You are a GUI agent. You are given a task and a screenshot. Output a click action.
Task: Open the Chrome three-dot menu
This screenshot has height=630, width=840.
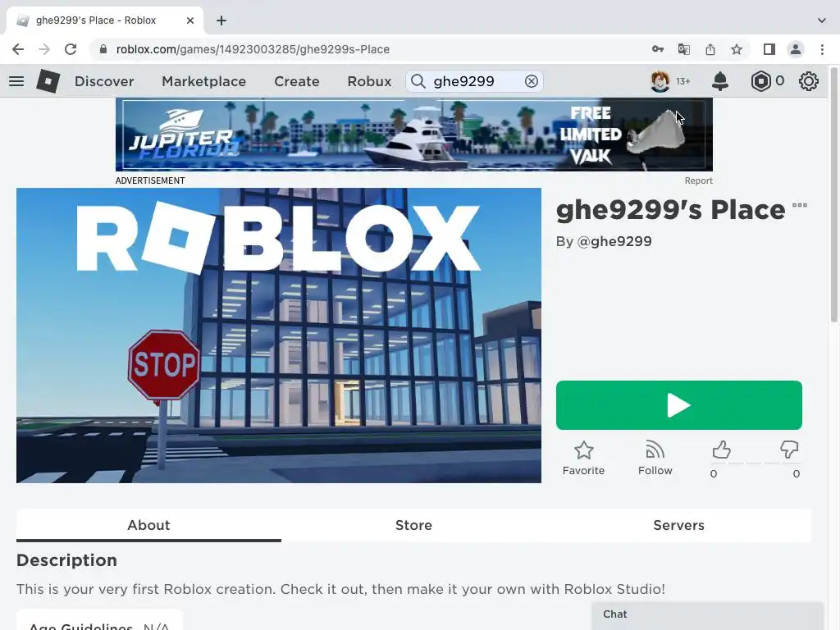tap(822, 49)
